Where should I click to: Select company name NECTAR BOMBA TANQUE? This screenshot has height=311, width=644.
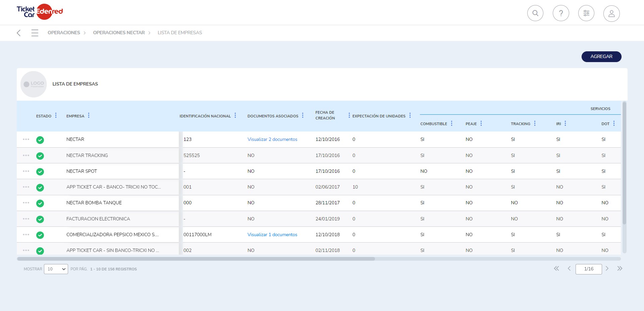pyautogui.click(x=94, y=203)
